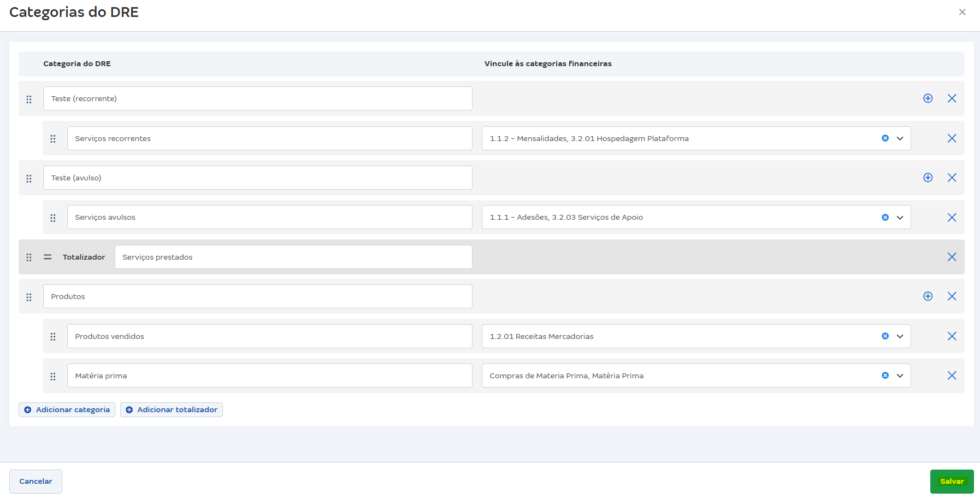Add subcategory to Teste (avulso) with plus icon
The height and width of the screenshot is (498, 980).
pyautogui.click(x=928, y=178)
